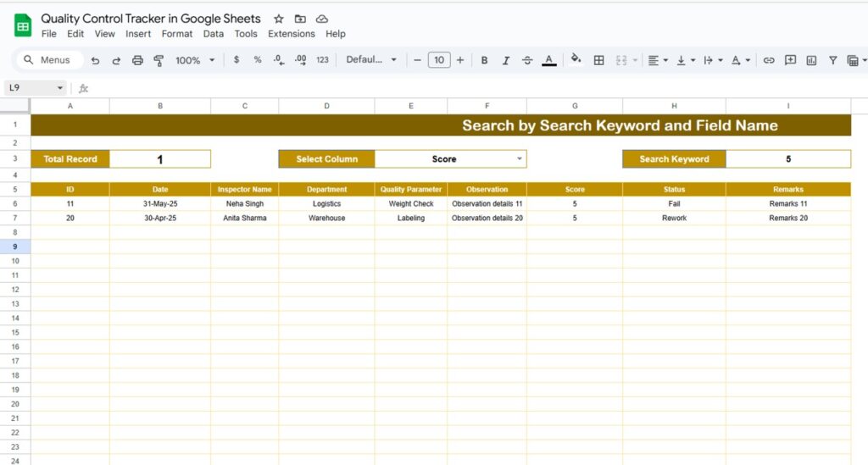Decrease font size with minus button

click(417, 60)
